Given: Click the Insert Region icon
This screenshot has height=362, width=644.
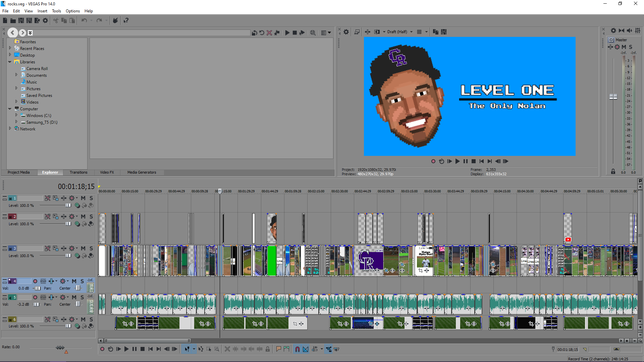Looking at the screenshot, I should pyautogui.click(x=286, y=349).
